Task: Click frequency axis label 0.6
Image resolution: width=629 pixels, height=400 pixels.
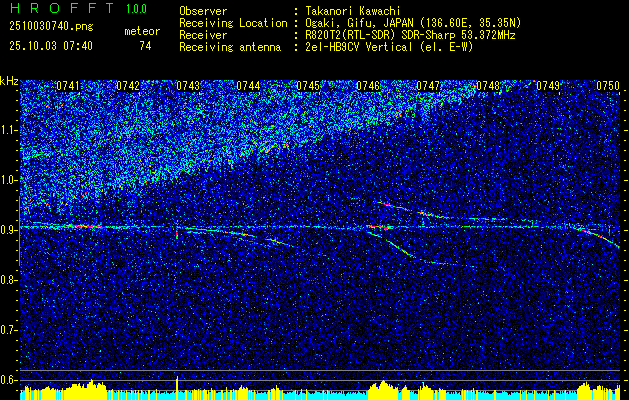Action: click(x=9, y=380)
